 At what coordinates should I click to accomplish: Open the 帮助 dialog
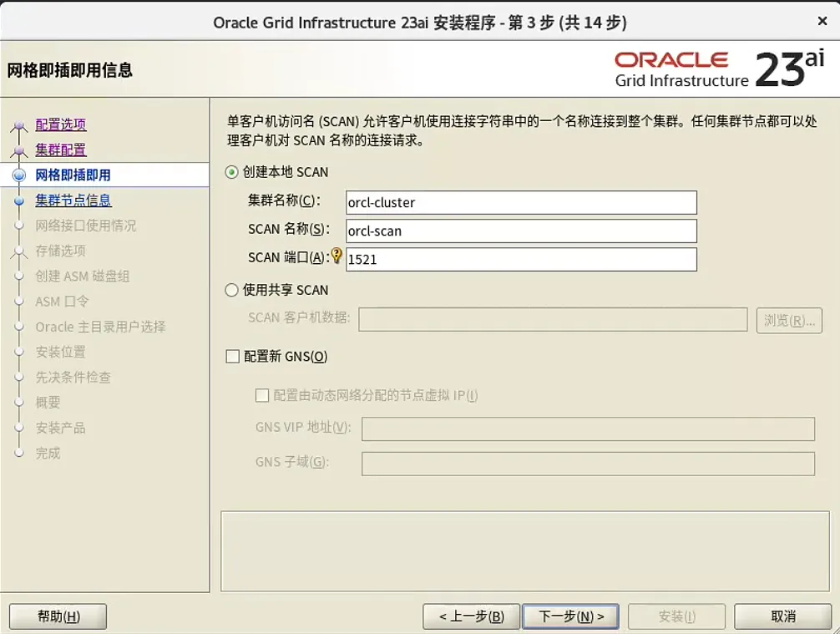[57, 616]
